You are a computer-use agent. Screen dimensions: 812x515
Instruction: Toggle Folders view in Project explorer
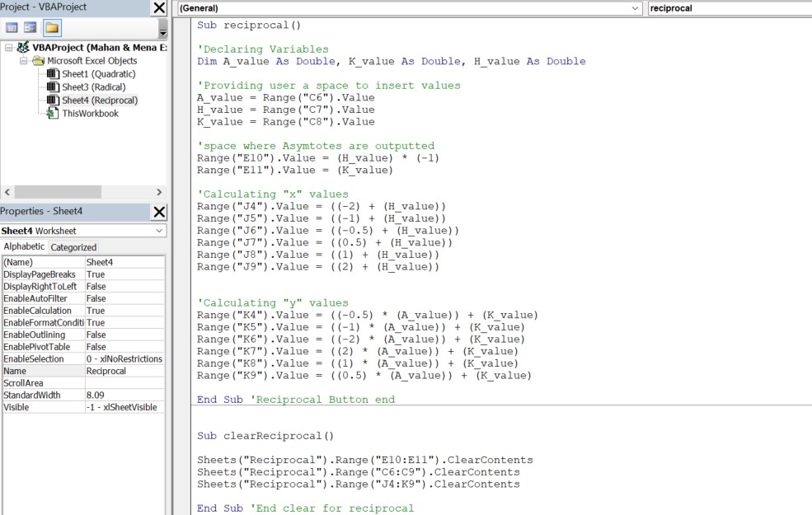[52, 28]
